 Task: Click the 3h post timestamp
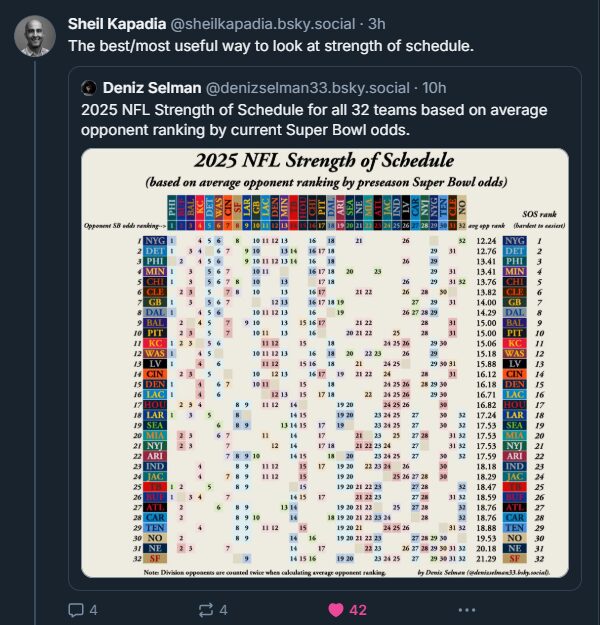pyautogui.click(x=376, y=24)
